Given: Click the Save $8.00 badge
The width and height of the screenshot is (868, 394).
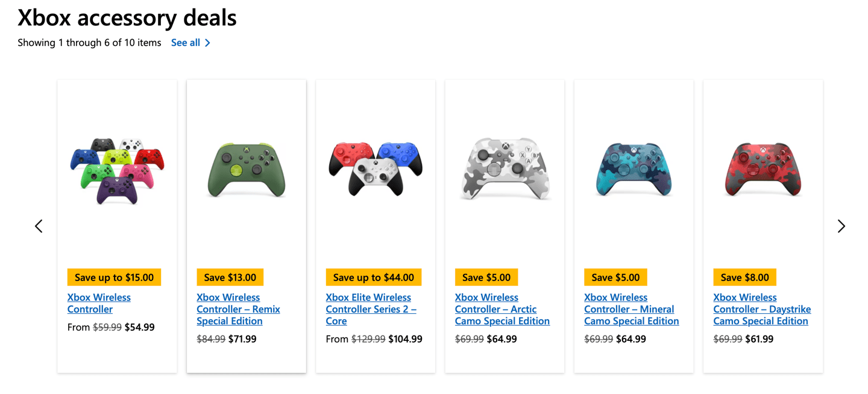Looking at the screenshot, I should pyautogui.click(x=744, y=278).
